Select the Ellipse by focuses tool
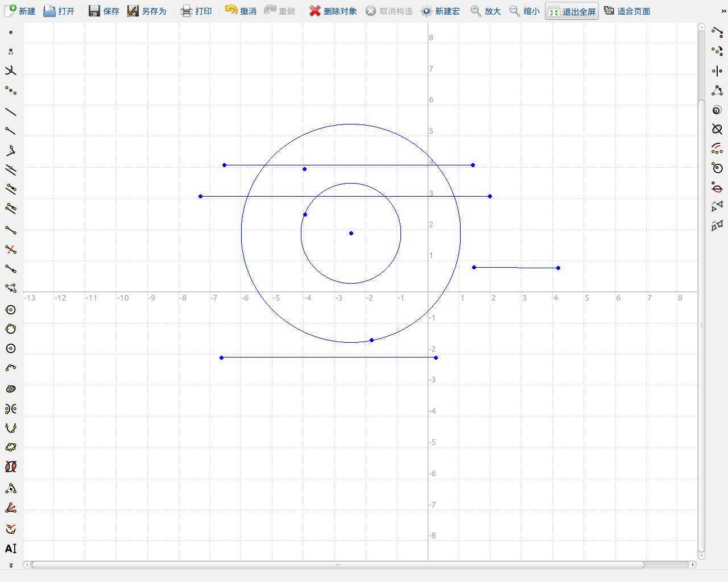The image size is (728, 582). [x=10, y=389]
